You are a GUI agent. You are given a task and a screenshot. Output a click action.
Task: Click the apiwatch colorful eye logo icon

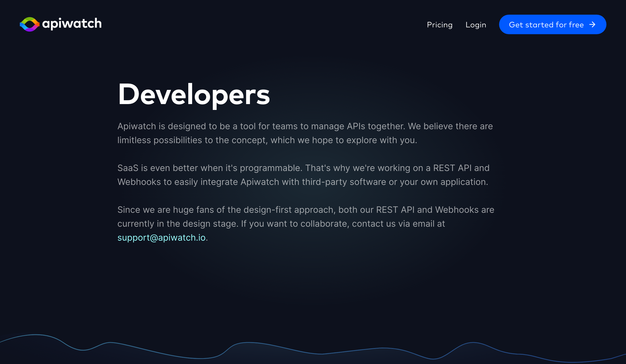coord(30,24)
